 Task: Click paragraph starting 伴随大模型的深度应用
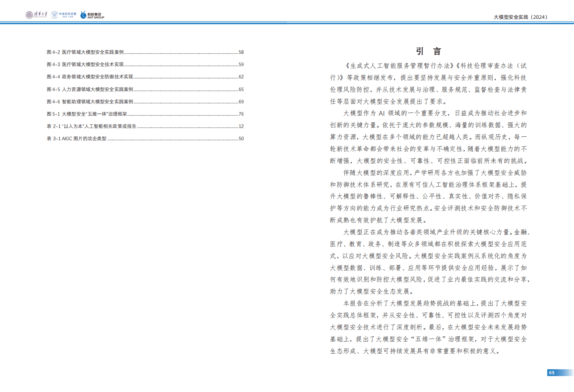(428, 196)
